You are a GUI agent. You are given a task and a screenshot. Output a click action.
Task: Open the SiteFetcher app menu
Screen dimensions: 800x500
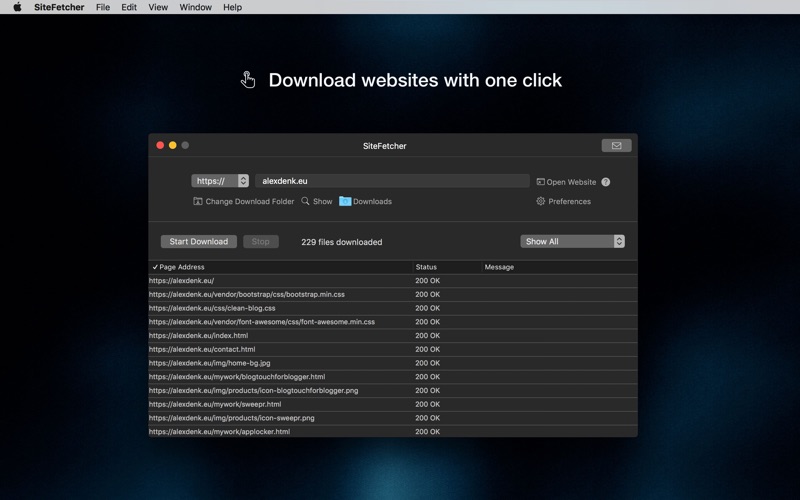point(59,7)
